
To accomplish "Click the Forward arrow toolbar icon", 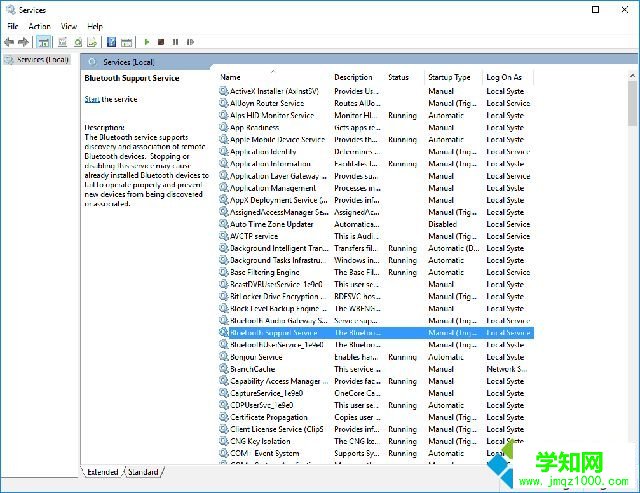I will coord(24,42).
